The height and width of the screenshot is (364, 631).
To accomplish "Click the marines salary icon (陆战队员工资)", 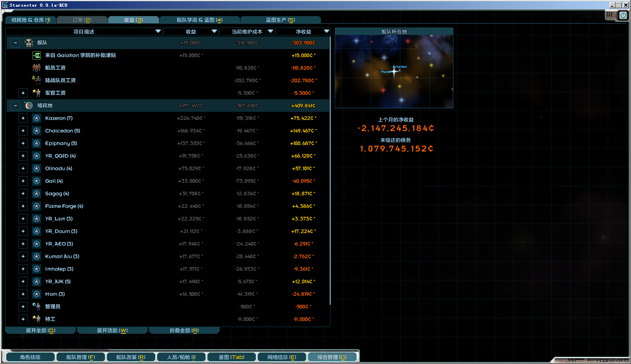I will [36, 80].
